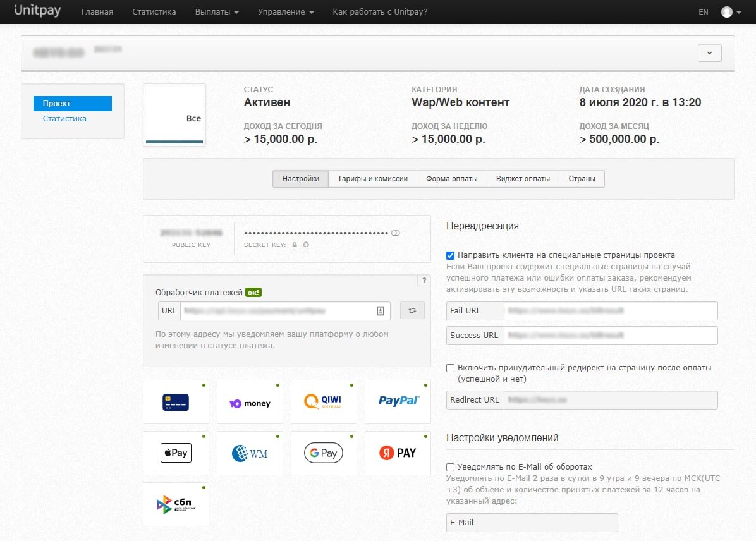The image size is (756, 541).
Task: Click the project logo thumbnail labeled Все
Action: tap(174, 115)
